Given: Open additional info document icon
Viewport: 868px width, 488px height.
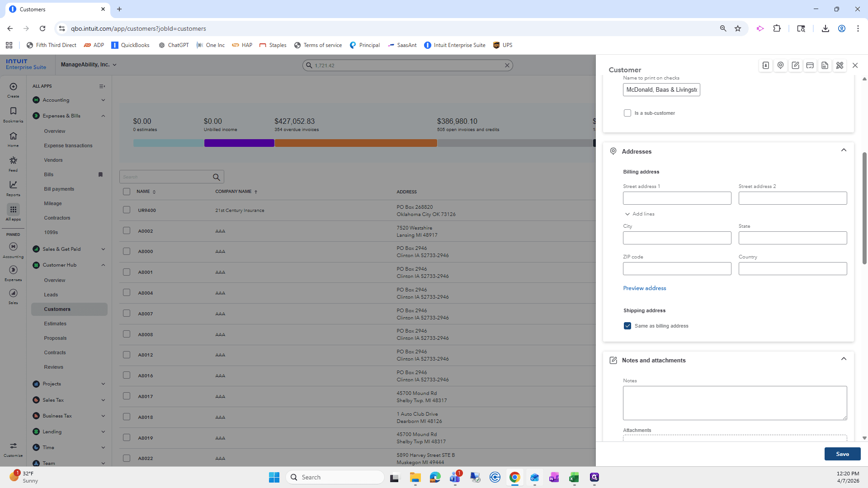Looking at the screenshot, I should (825, 66).
